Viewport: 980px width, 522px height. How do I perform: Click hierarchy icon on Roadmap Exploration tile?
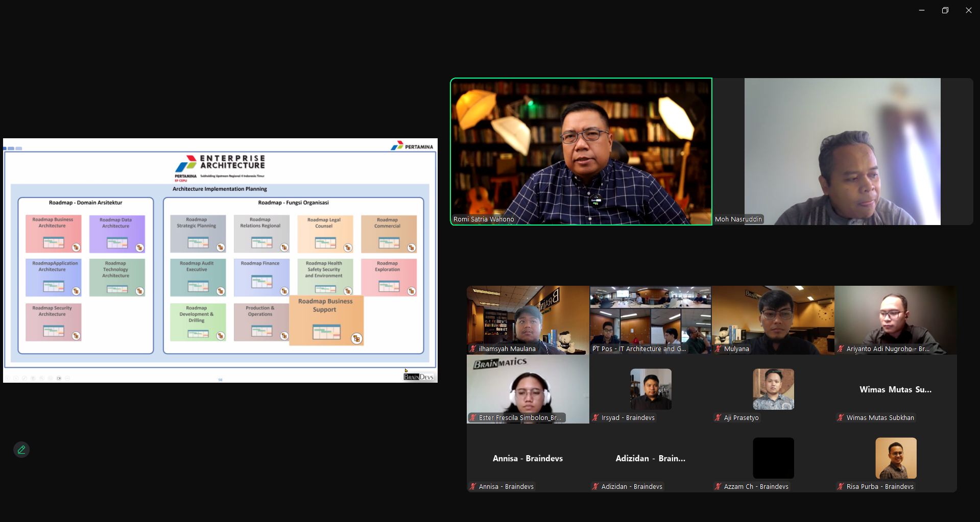[x=412, y=291]
